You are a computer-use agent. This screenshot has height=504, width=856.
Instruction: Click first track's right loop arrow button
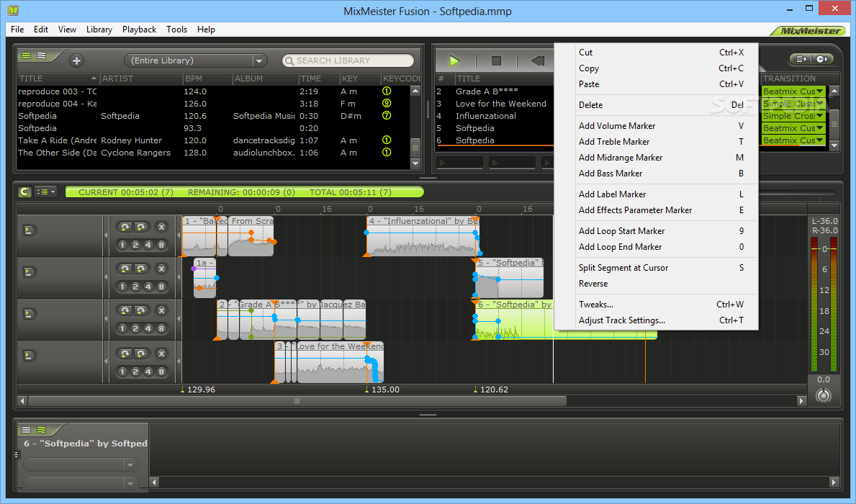[x=141, y=227]
